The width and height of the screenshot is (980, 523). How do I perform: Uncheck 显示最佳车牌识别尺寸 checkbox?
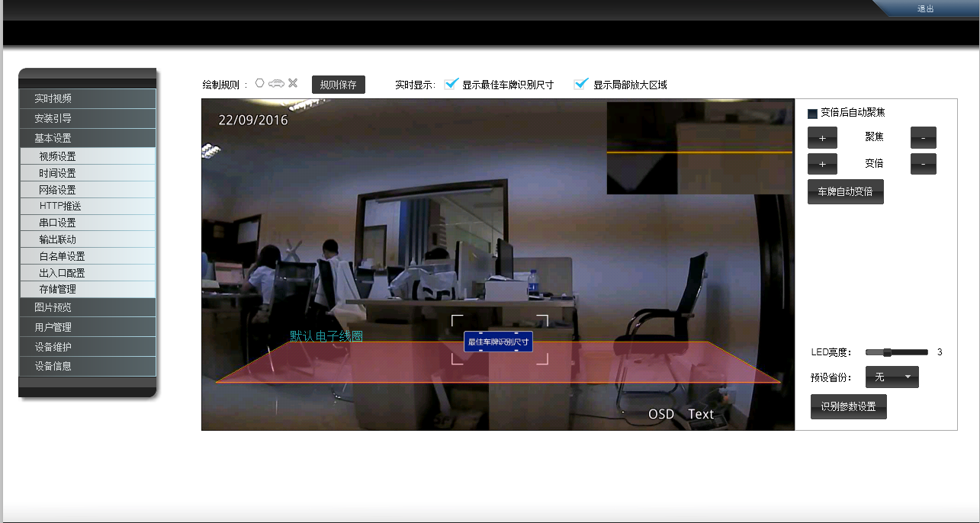(452, 84)
